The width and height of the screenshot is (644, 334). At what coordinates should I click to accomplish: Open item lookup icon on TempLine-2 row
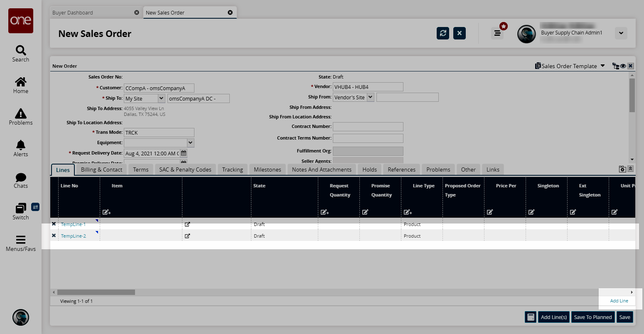click(187, 236)
